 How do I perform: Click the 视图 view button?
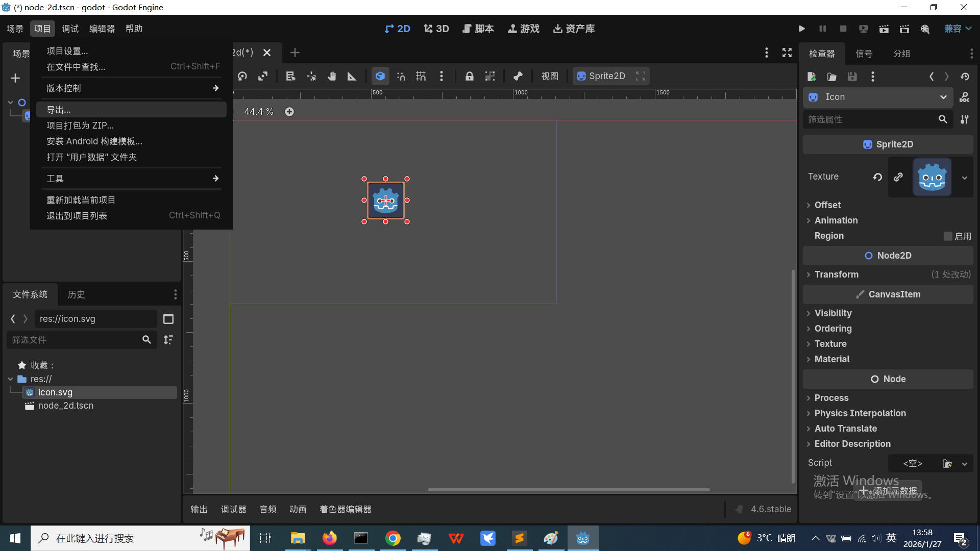coord(550,76)
